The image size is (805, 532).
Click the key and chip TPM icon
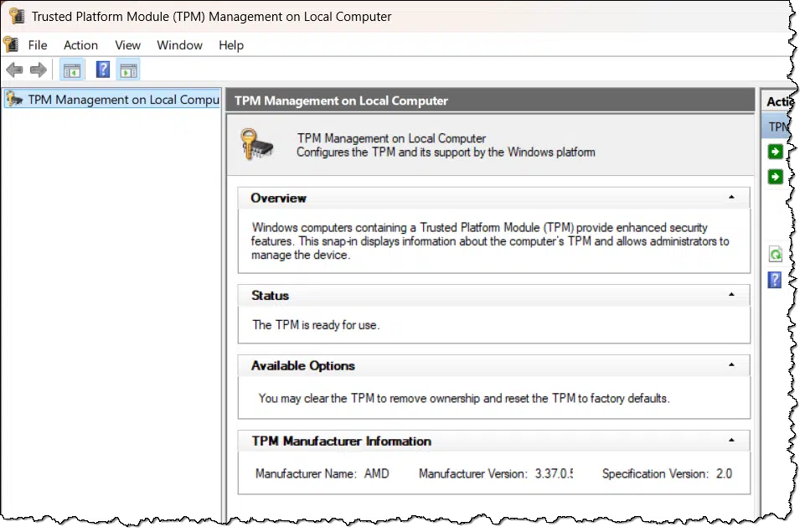click(256, 145)
